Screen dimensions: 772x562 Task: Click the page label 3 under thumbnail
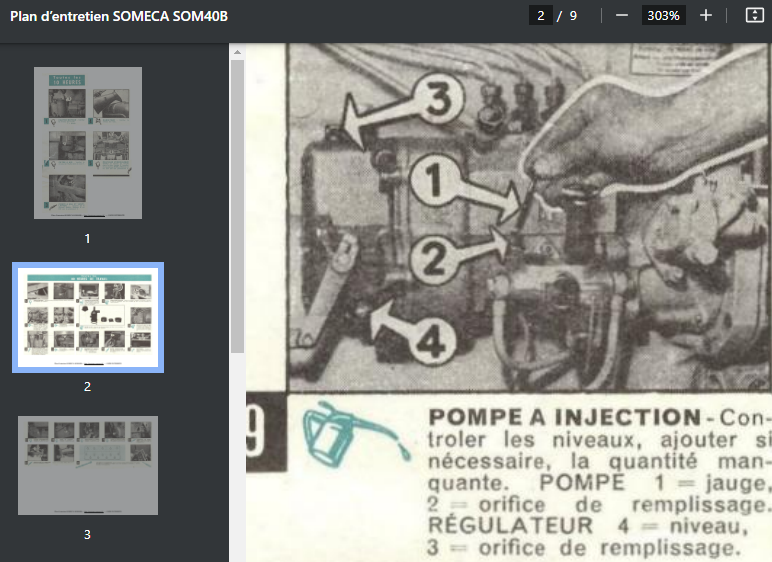coord(87,534)
